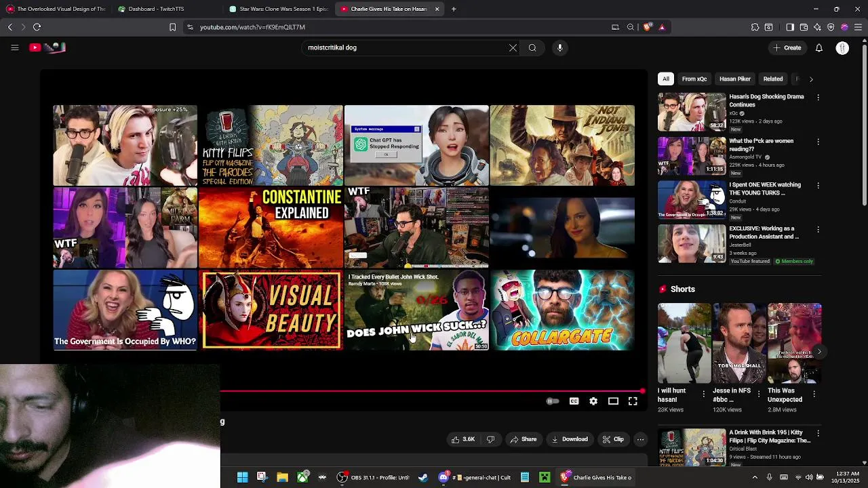Toggle fullscreen on the video player
Image resolution: width=868 pixels, height=488 pixels.
633,401
